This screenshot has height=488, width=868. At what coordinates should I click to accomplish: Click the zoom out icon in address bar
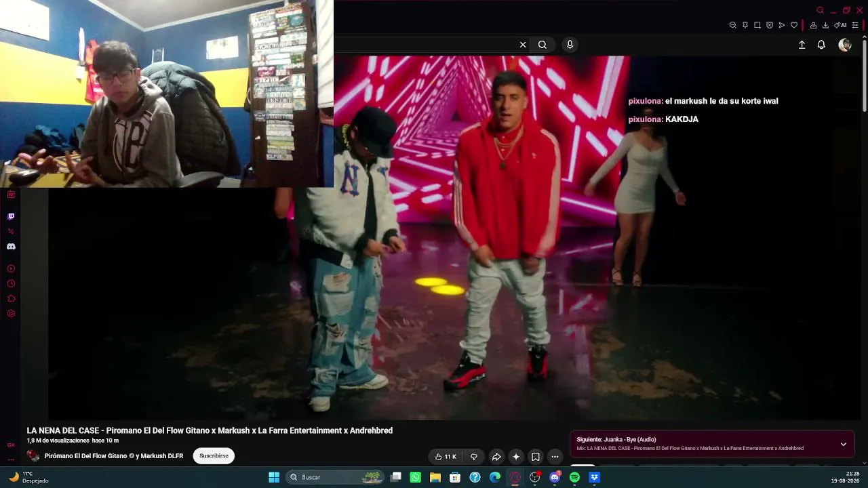tap(733, 25)
